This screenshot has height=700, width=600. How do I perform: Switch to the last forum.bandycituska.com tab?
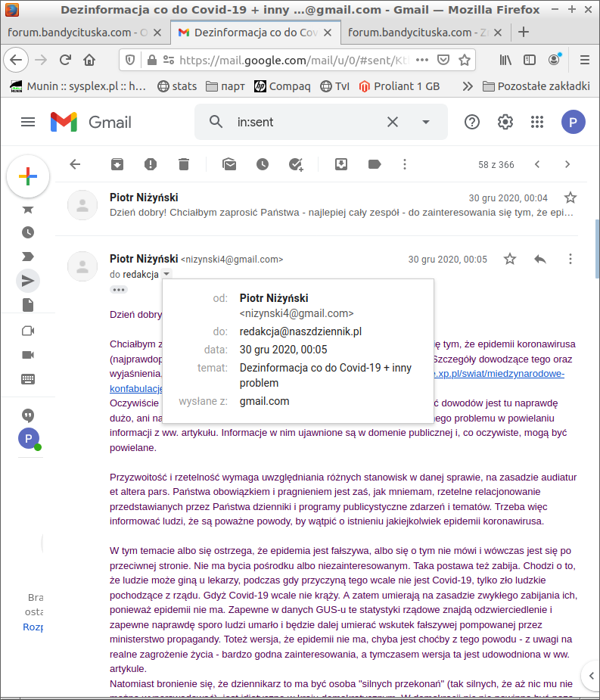(x=418, y=33)
